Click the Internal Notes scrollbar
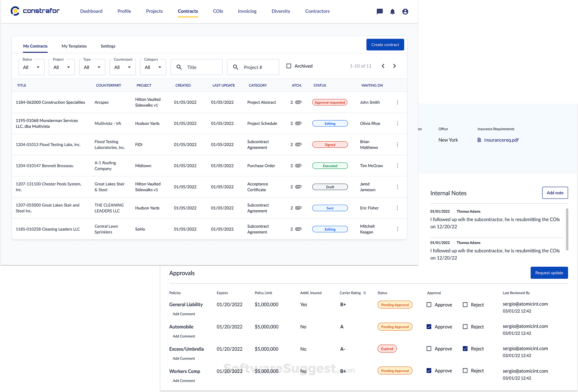 (x=567, y=229)
